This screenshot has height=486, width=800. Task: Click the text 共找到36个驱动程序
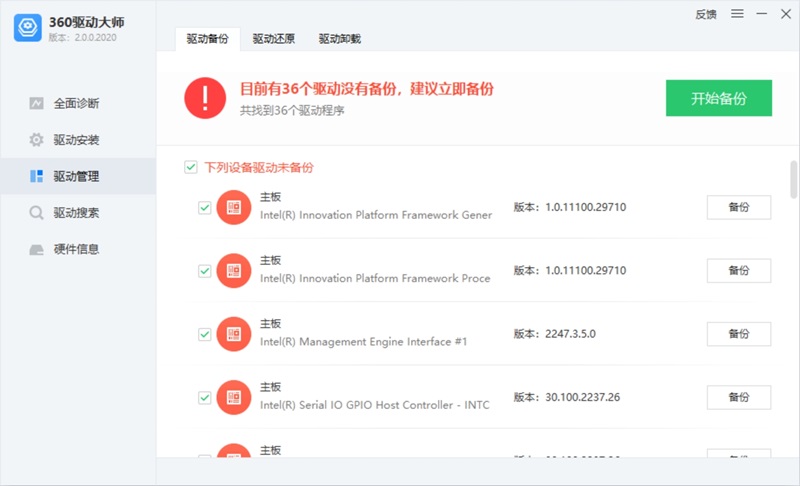292,111
